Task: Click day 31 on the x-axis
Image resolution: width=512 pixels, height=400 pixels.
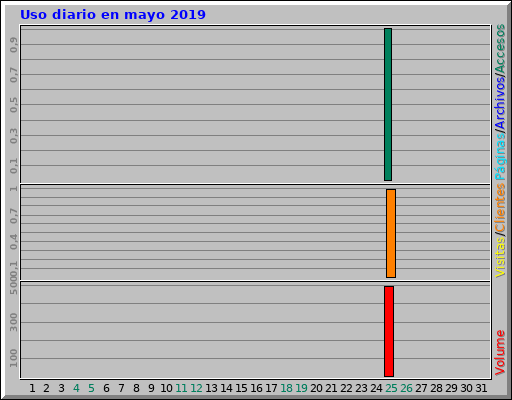Action: [x=481, y=388]
